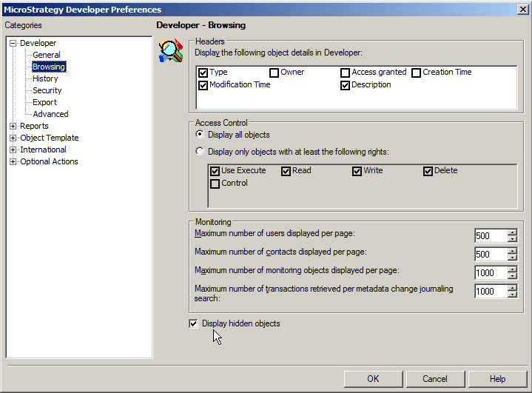
Task: Enable the Control rights checkbox
Action: click(x=215, y=184)
